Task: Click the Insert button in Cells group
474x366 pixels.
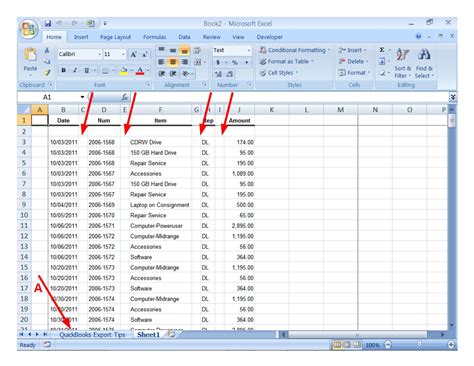Action: point(353,50)
